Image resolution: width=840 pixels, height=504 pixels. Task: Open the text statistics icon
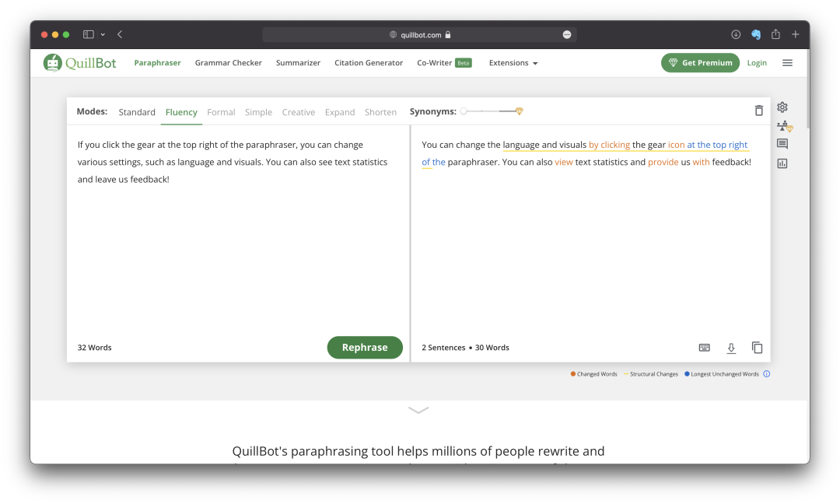point(782,163)
